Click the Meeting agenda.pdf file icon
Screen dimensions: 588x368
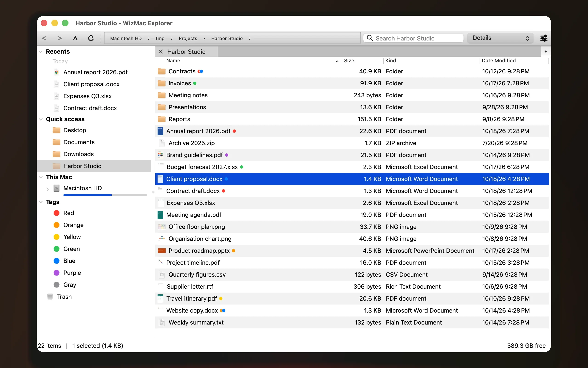pyautogui.click(x=160, y=215)
